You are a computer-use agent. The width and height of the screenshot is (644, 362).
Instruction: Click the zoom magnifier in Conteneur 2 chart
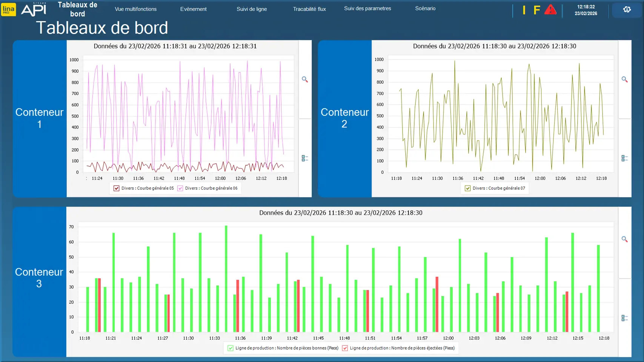pyautogui.click(x=625, y=80)
